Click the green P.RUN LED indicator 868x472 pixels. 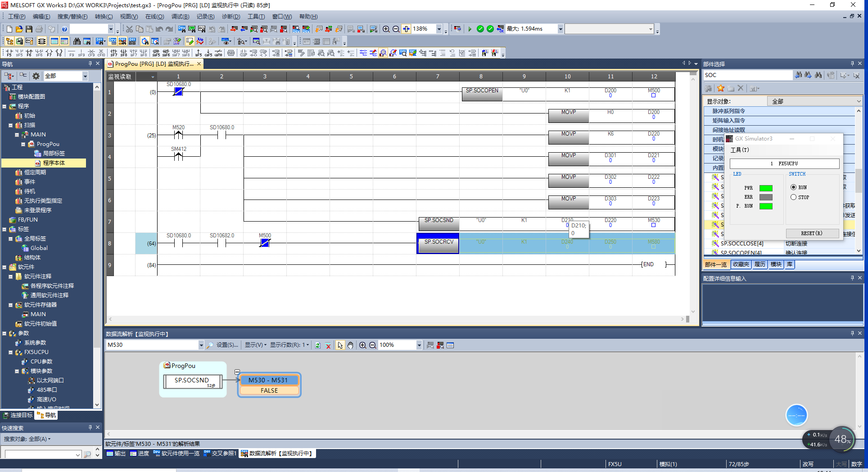coord(766,206)
